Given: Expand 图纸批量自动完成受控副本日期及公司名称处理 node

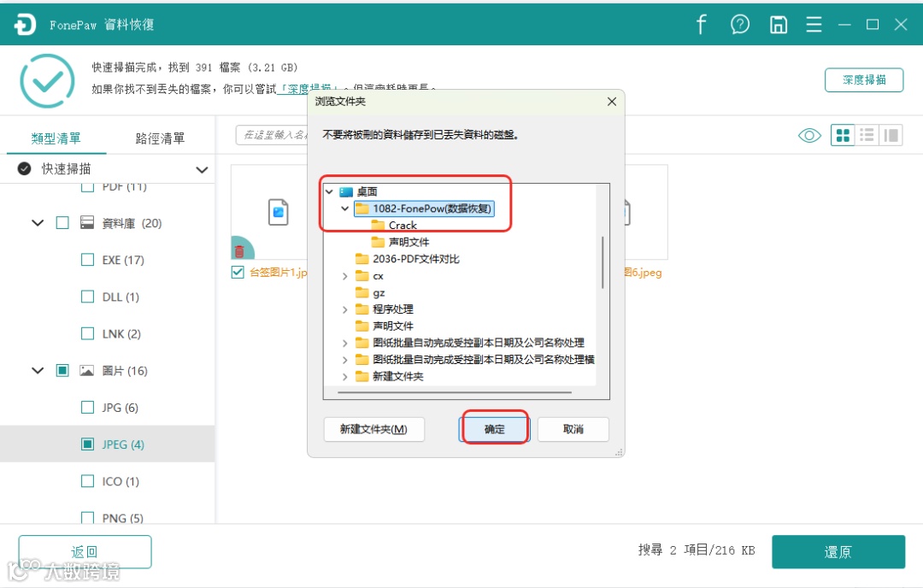Looking at the screenshot, I should 345,343.
